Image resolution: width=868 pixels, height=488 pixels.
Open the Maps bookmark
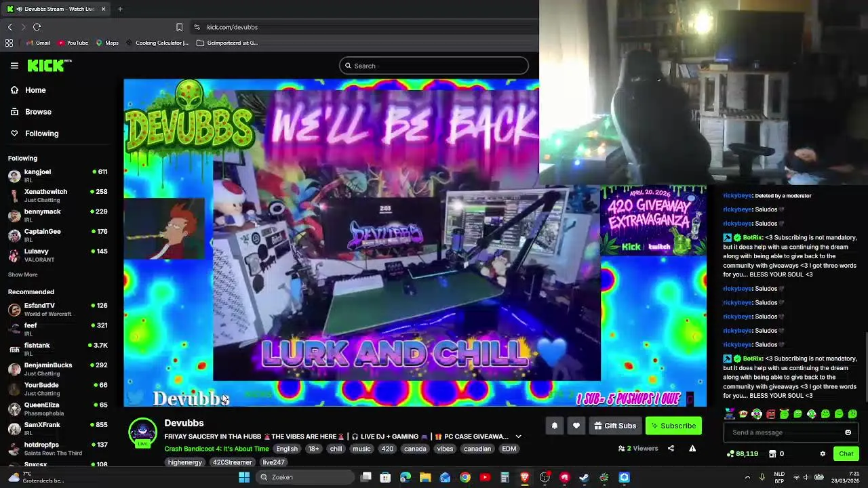(x=107, y=43)
